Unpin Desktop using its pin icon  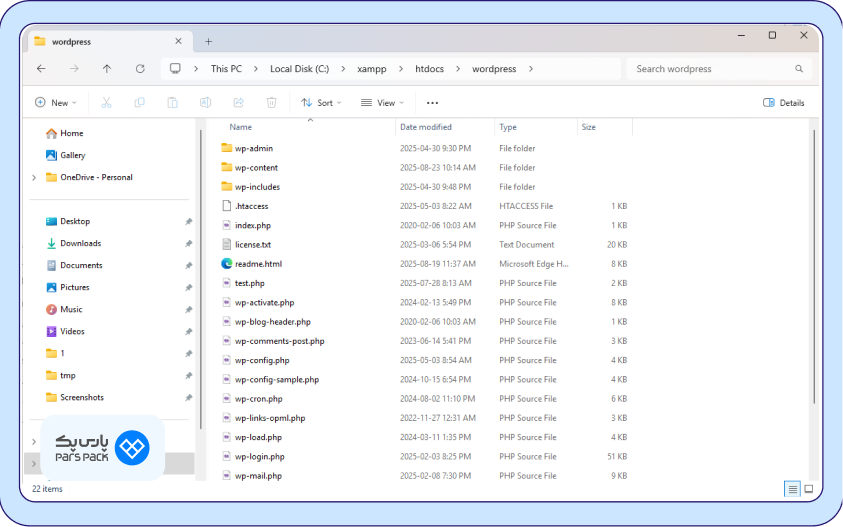click(188, 222)
